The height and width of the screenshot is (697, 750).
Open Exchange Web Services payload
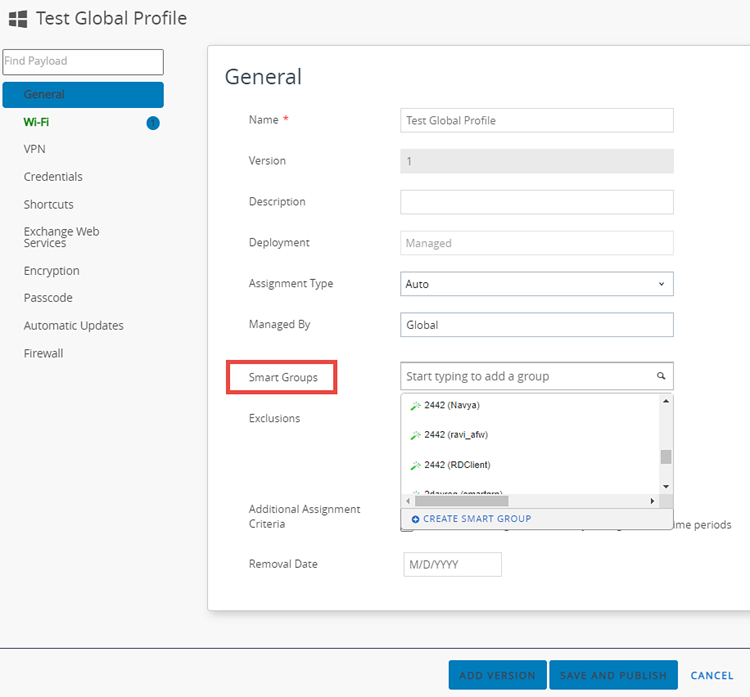62,237
